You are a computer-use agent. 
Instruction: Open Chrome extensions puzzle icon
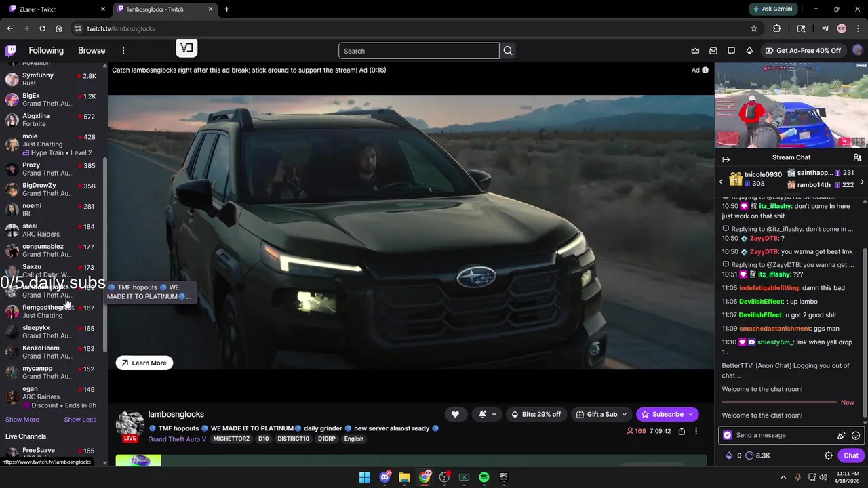click(x=776, y=28)
